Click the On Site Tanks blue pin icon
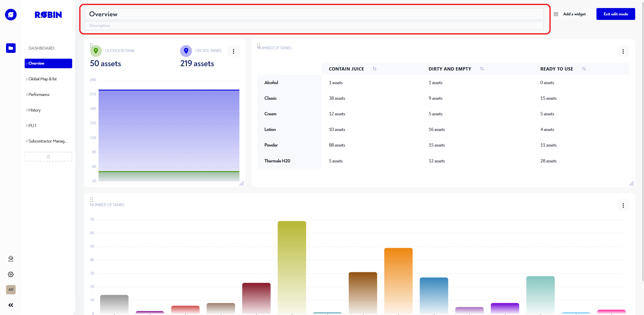 186,51
